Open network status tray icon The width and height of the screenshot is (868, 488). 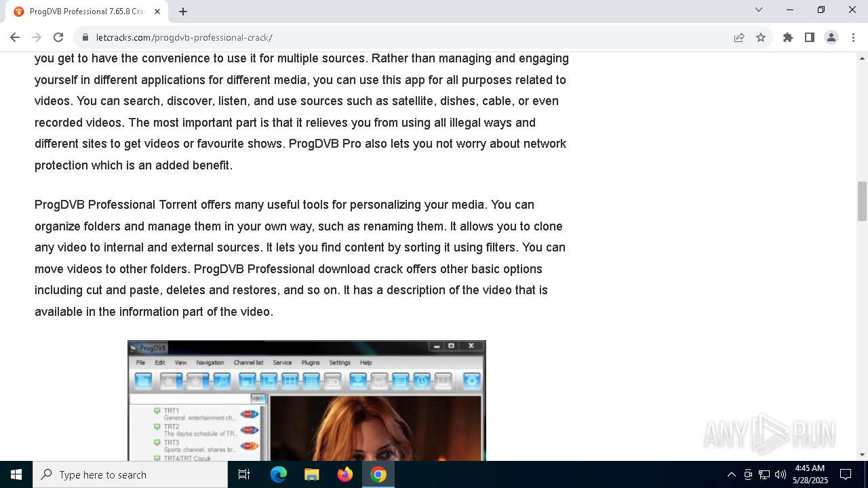pos(764,474)
